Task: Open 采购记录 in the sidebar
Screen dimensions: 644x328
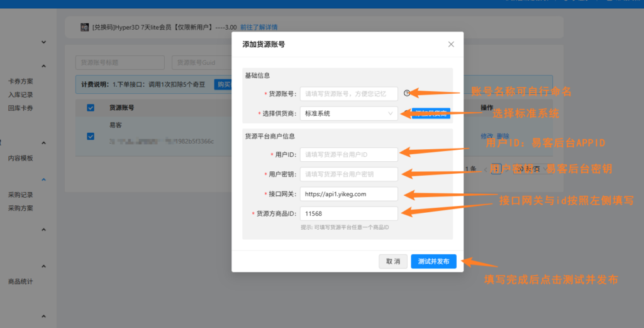Action: [21, 195]
